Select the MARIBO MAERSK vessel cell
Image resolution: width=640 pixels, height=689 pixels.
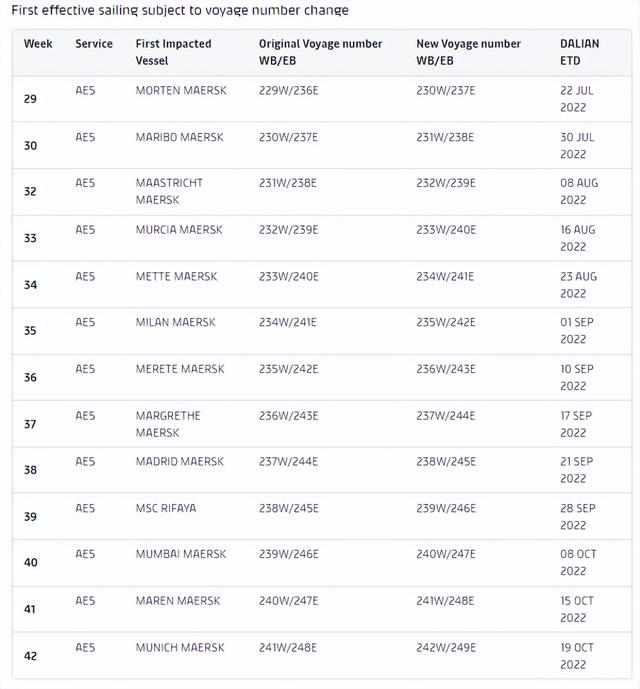coord(179,137)
